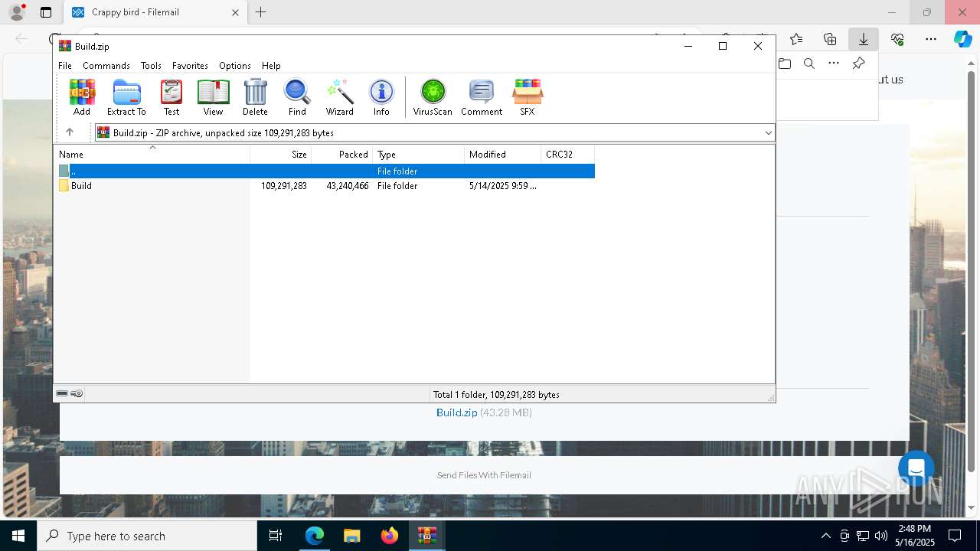Open the Edge settings and more menu

pyautogui.click(x=930, y=39)
